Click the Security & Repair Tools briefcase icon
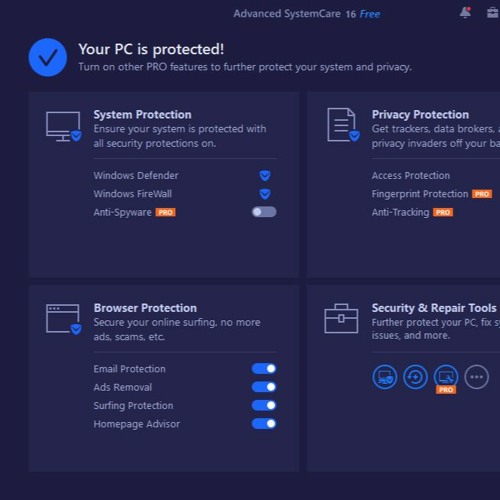Viewport: 500px width, 500px height. (341, 318)
